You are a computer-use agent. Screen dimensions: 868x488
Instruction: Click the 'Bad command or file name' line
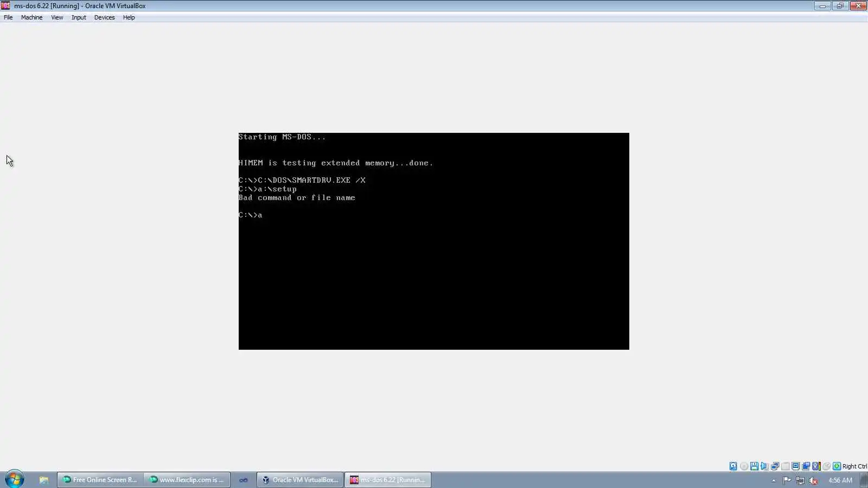click(297, 198)
